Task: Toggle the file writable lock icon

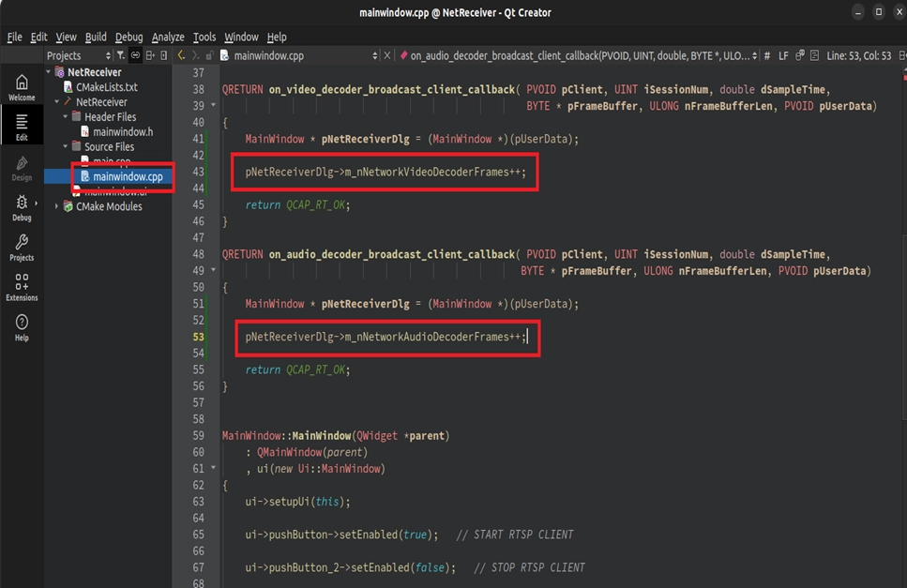Action: pos(209,55)
